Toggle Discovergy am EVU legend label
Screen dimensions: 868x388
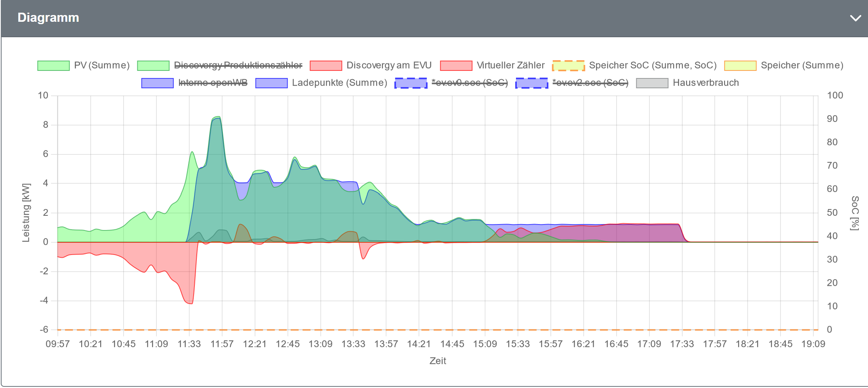(388, 65)
